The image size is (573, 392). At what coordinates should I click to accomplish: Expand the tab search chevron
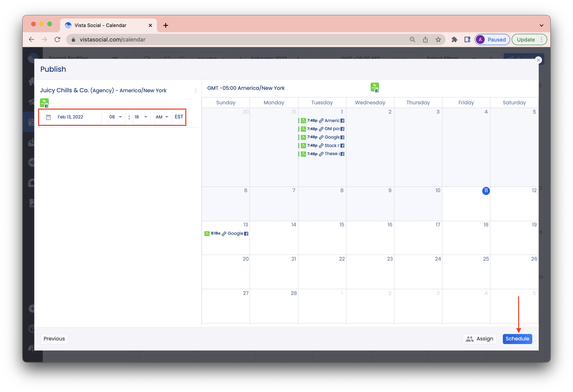(541, 25)
